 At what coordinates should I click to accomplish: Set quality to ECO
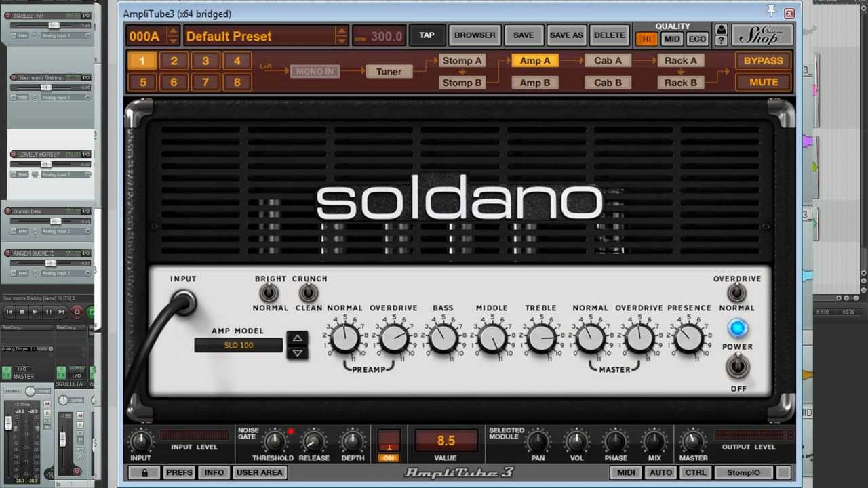[697, 39]
